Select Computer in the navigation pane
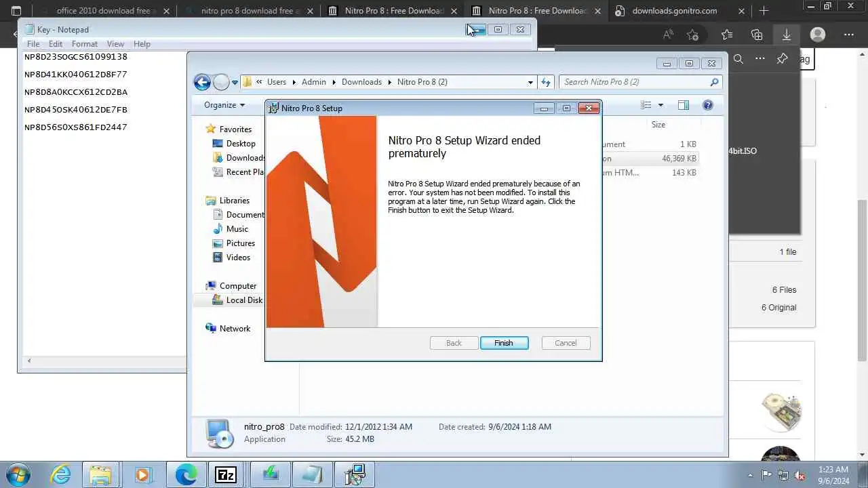 click(x=237, y=286)
